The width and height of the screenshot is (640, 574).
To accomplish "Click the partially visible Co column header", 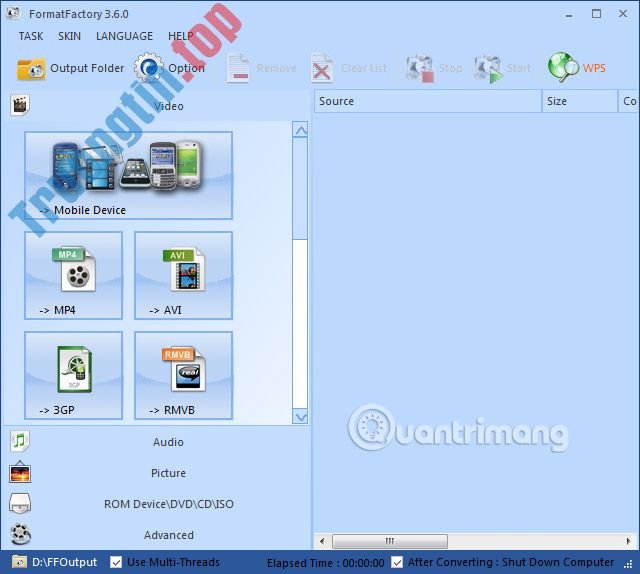I will click(x=629, y=101).
